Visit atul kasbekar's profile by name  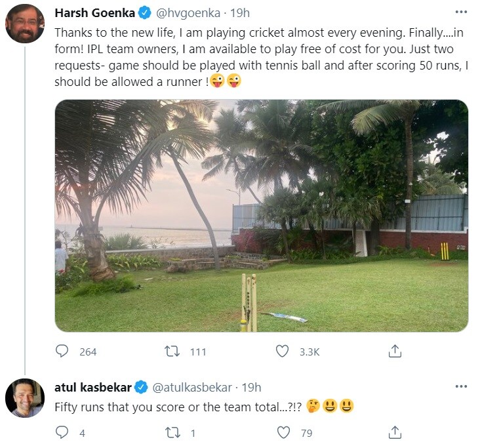[94, 387]
